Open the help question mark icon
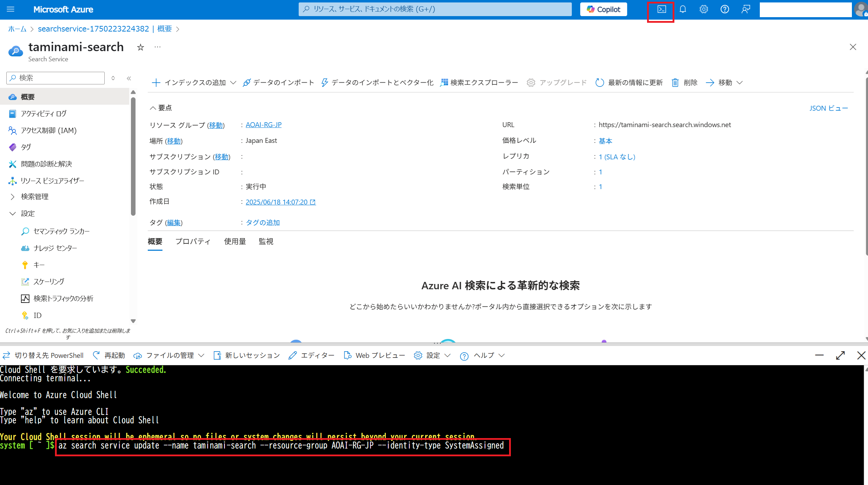Image resolution: width=868 pixels, height=485 pixels. point(725,9)
